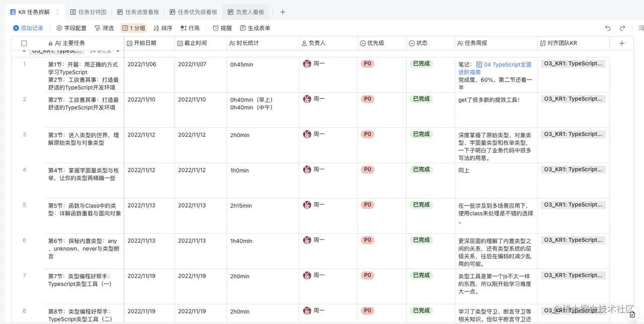The image size is (644, 324).
Task: Adjust table row height via 行高
Action: 190,28
